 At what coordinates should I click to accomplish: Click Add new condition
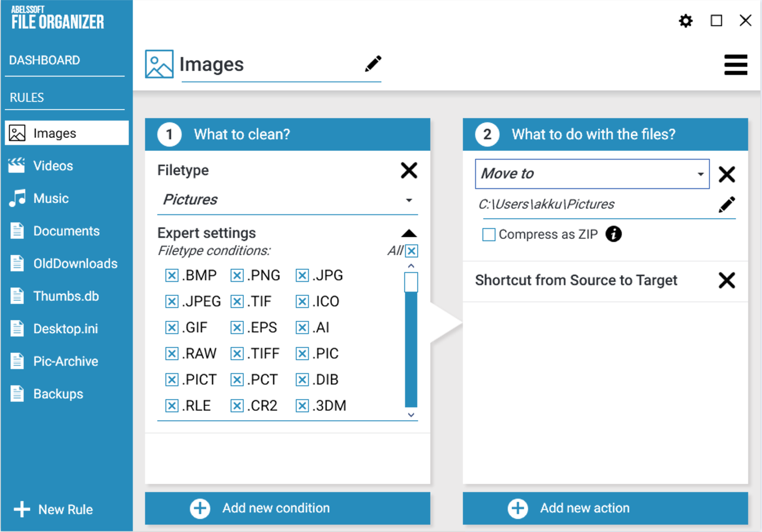click(x=287, y=508)
